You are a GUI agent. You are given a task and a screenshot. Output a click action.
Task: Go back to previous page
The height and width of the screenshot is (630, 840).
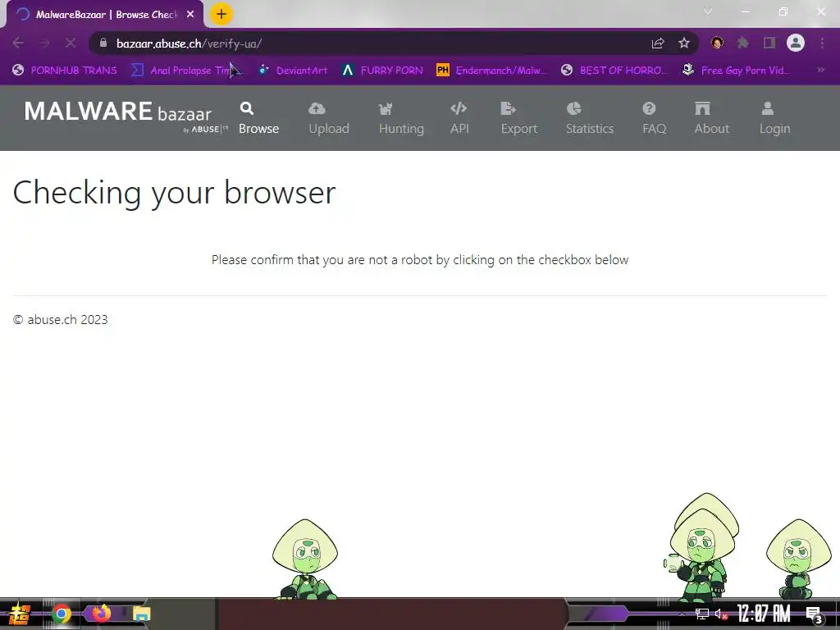click(x=18, y=43)
